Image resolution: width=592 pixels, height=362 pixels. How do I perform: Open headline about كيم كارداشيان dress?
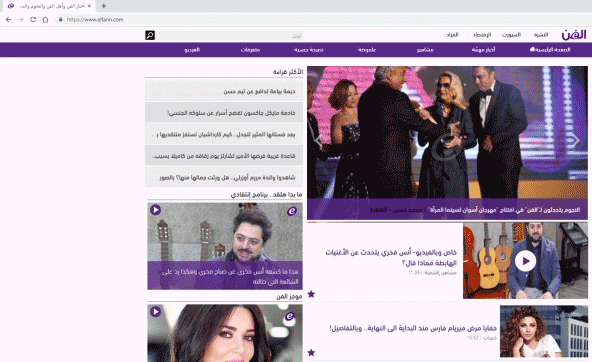(224, 134)
